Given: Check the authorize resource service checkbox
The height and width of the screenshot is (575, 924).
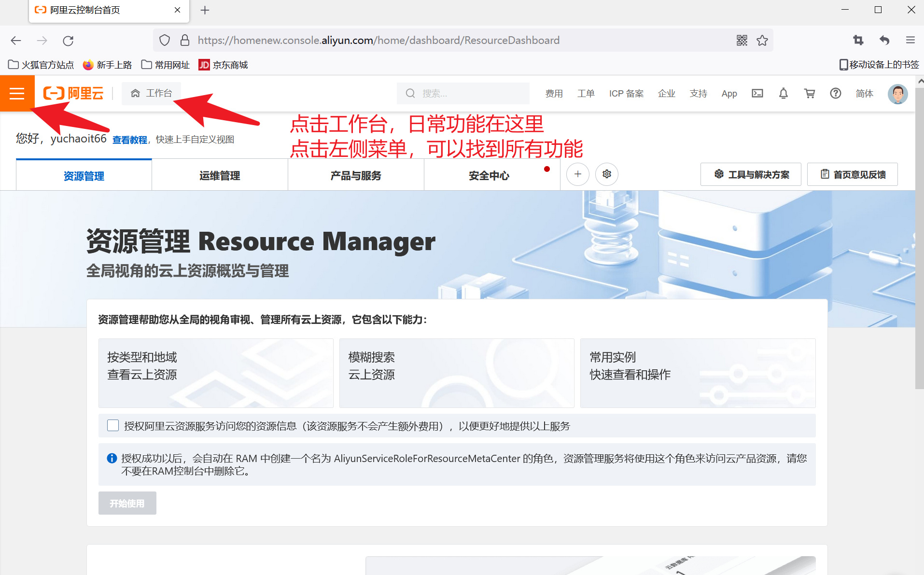Looking at the screenshot, I should coord(113,425).
